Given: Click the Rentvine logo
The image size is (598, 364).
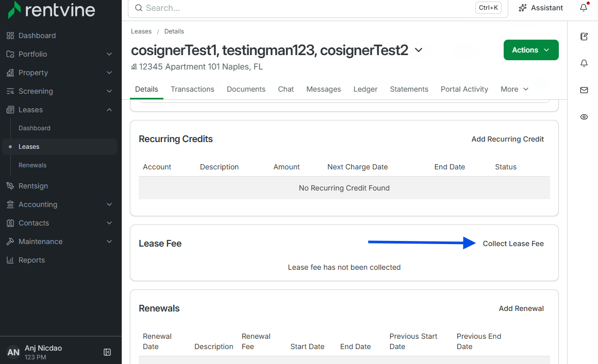Looking at the screenshot, I should click(52, 9).
